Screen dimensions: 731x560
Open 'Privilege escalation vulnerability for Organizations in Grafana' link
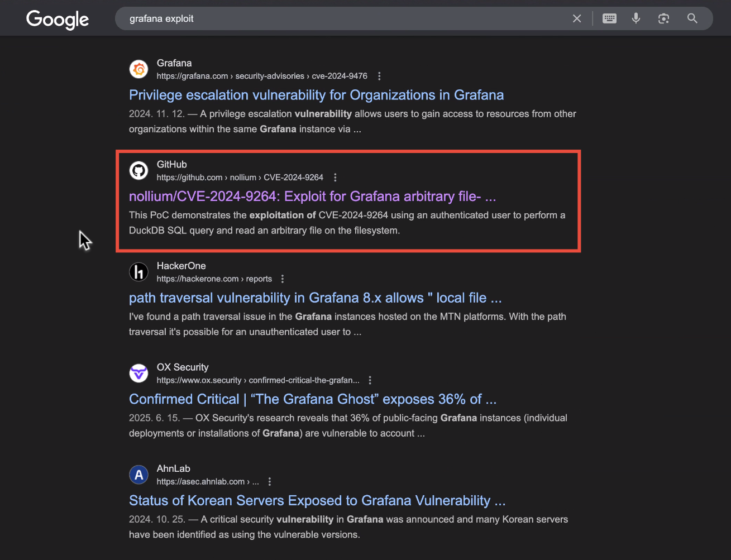[x=317, y=95]
